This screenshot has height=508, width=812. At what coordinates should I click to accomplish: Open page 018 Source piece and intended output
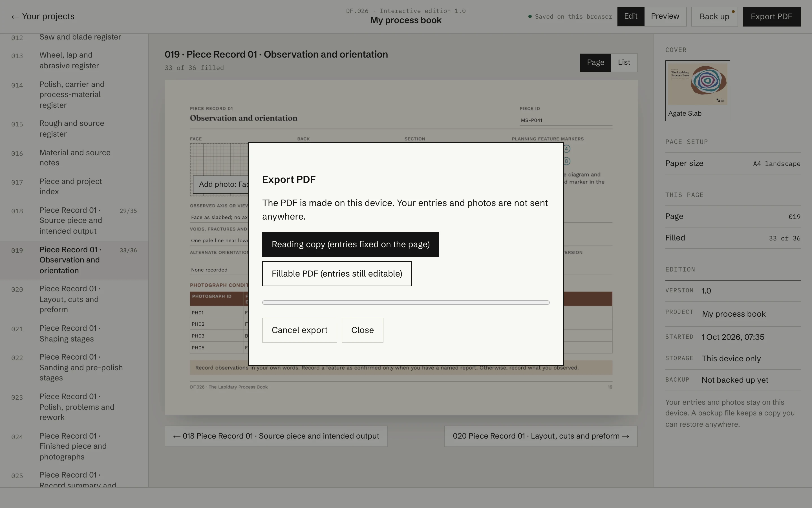pyautogui.click(x=74, y=221)
